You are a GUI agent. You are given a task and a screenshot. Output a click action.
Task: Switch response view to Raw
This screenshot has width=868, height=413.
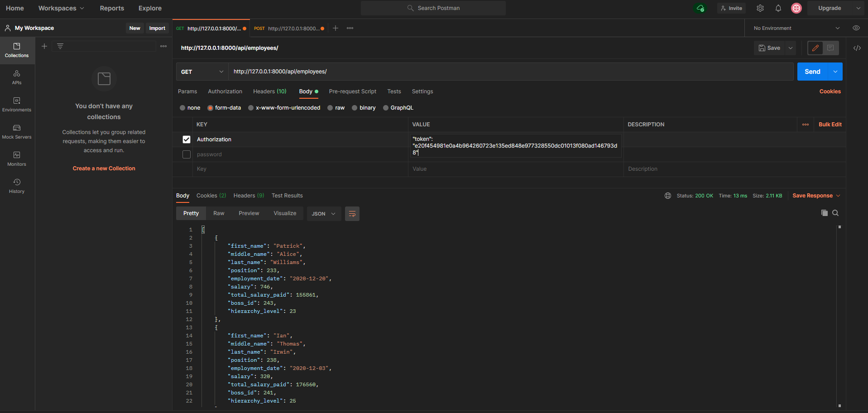[219, 213]
